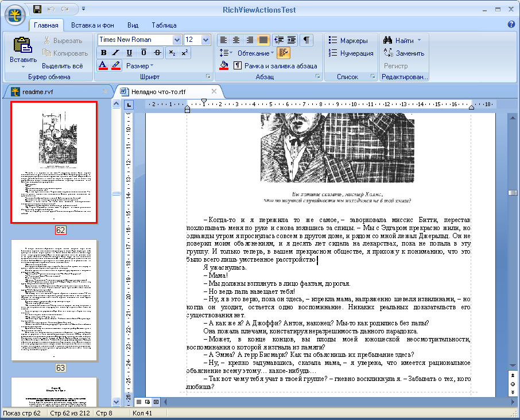Click the Заменить button
Screen dimensions: 520x420
coord(403,53)
